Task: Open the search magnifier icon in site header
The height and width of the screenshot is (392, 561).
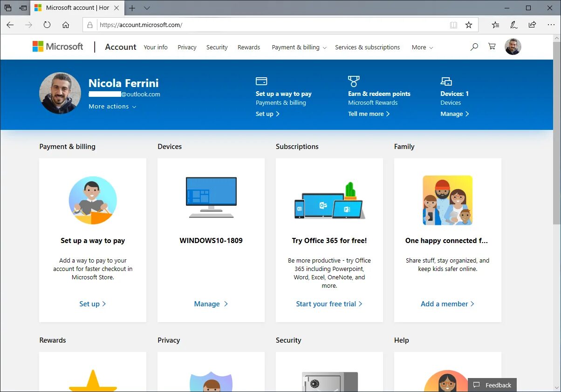Action: tap(474, 47)
